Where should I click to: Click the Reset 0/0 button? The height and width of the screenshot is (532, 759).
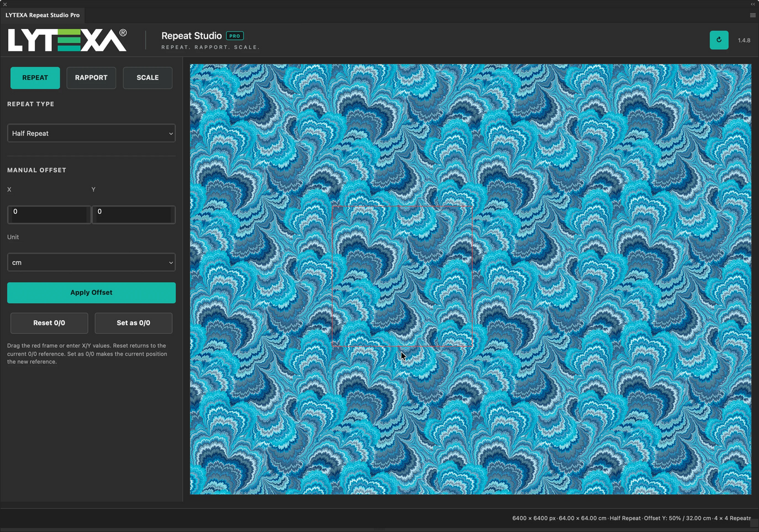[x=49, y=323]
